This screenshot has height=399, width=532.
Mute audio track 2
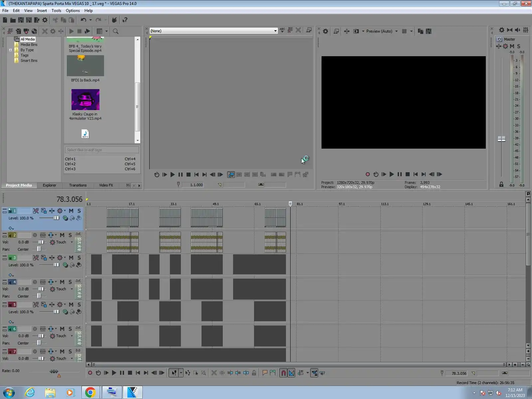point(62,235)
